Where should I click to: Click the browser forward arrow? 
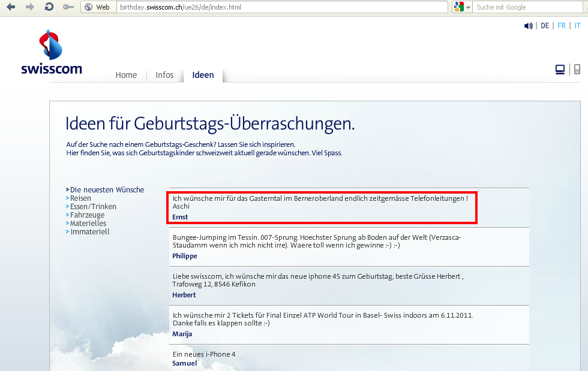[x=29, y=7]
